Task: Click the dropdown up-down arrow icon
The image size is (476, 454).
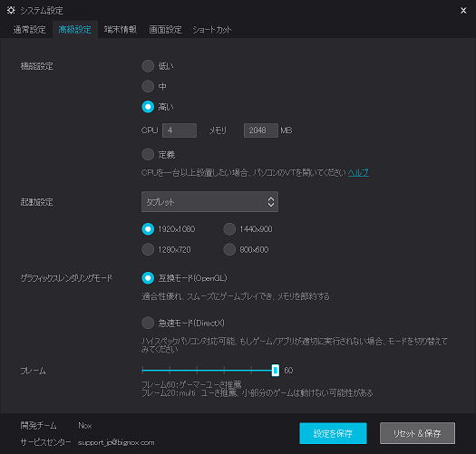Action: (x=271, y=202)
